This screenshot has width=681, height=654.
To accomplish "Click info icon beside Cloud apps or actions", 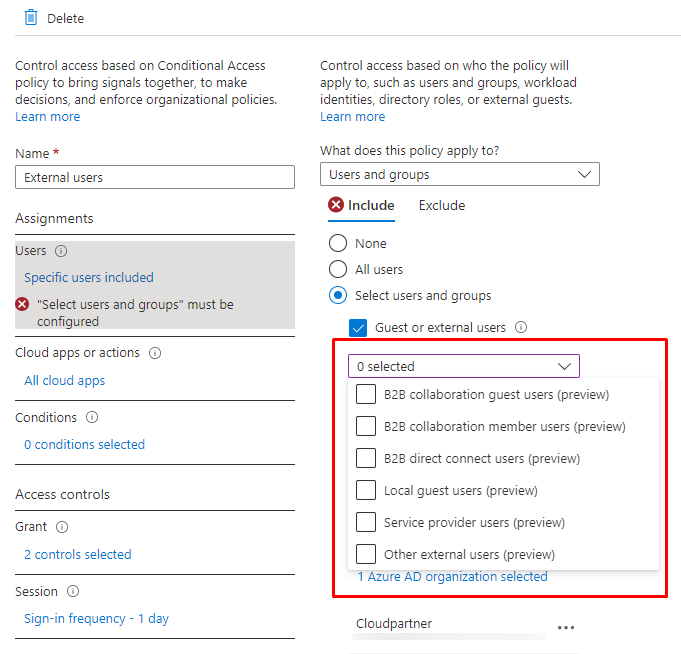I will 155,353.
